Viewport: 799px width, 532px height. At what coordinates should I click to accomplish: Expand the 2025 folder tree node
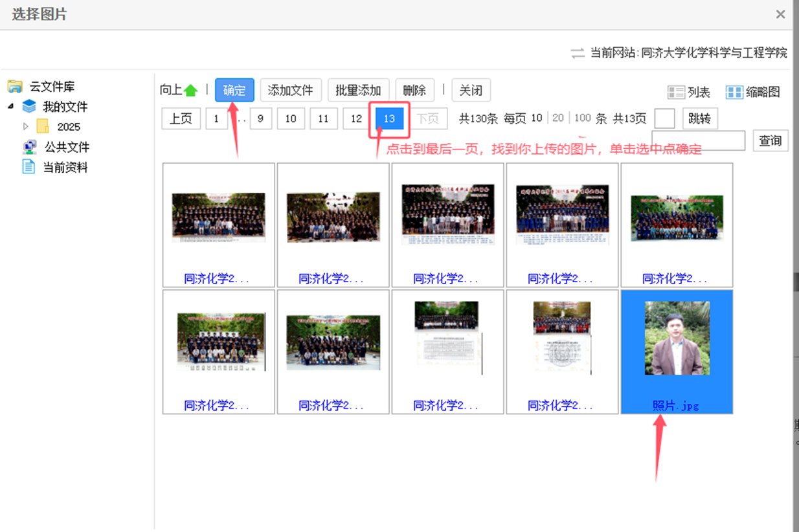coord(26,127)
